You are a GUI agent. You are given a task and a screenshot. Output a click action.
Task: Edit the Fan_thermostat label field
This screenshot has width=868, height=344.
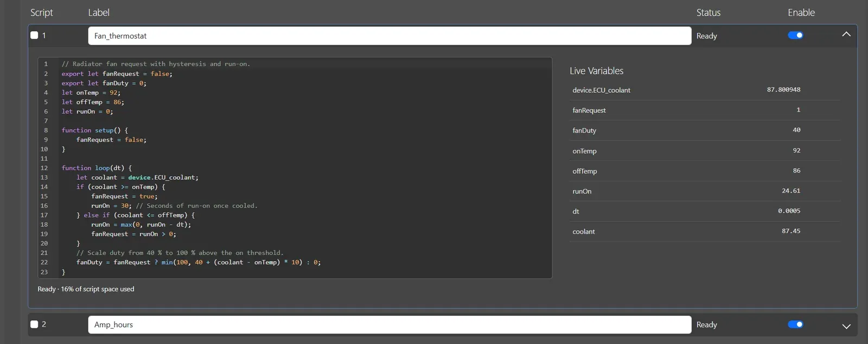point(390,36)
